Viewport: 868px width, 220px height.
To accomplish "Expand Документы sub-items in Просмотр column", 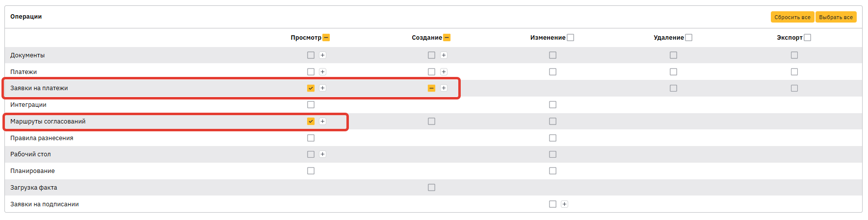I will click(322, 55).
